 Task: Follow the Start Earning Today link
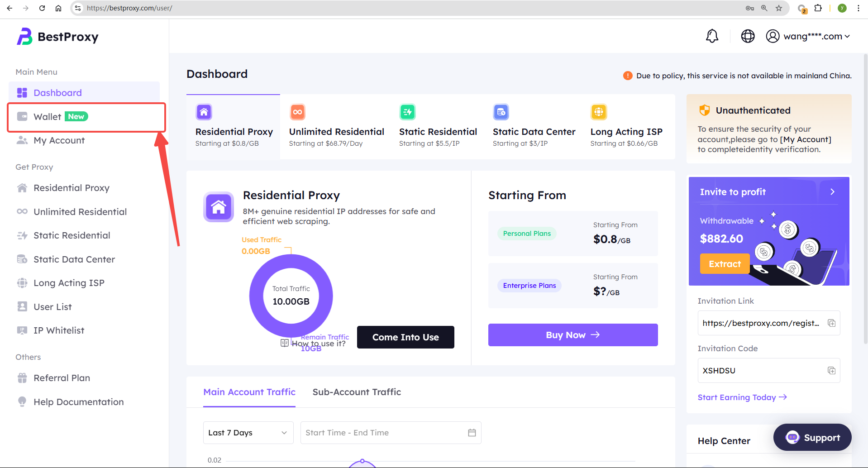point(742,397)
